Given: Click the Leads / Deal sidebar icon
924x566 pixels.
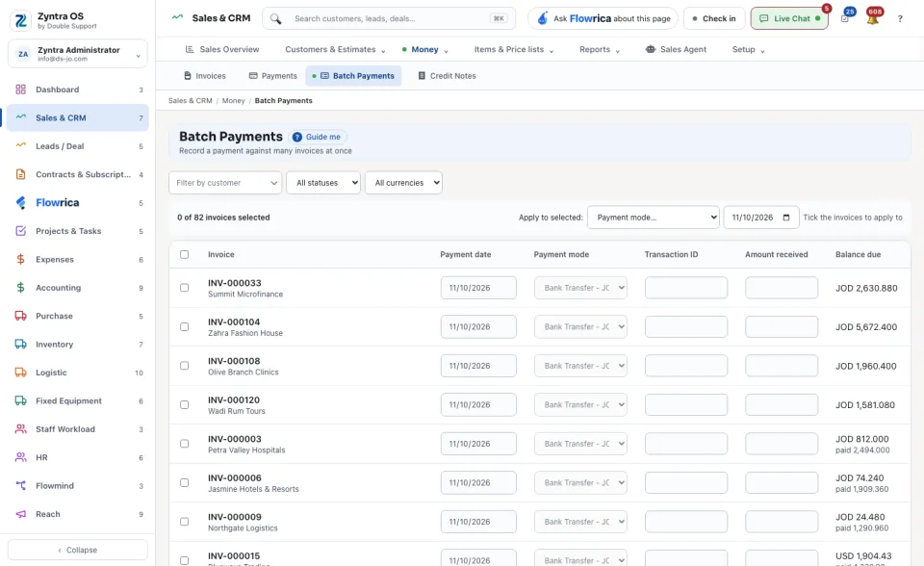Looking at the screenshot, I should (x=20, y=145).
